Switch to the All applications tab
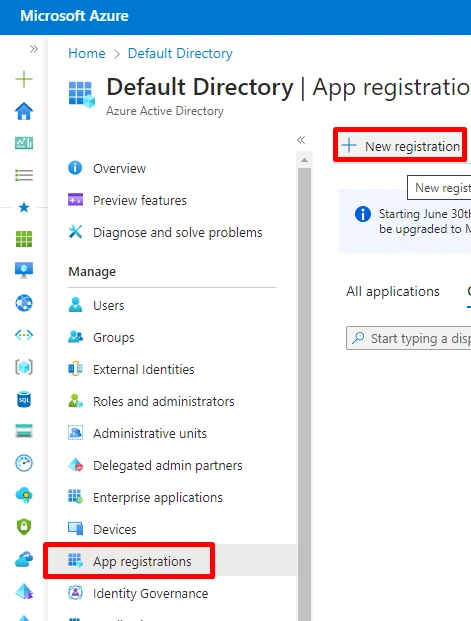The height and width of the screenshot is (621, 471). coord(393,291)
